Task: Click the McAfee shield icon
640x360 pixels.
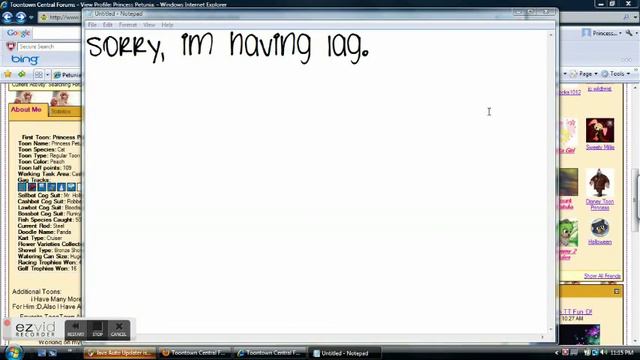Action: (x=11, y=47)
